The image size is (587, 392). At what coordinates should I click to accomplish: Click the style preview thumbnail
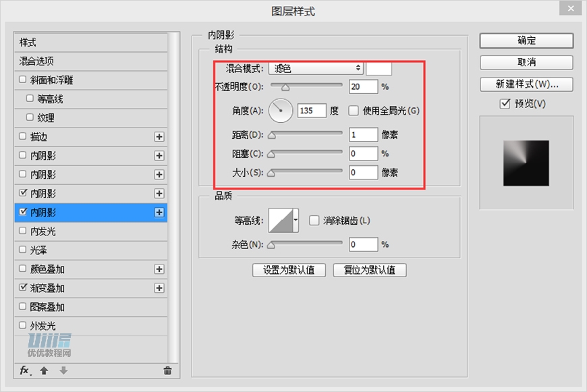[526, 163]
